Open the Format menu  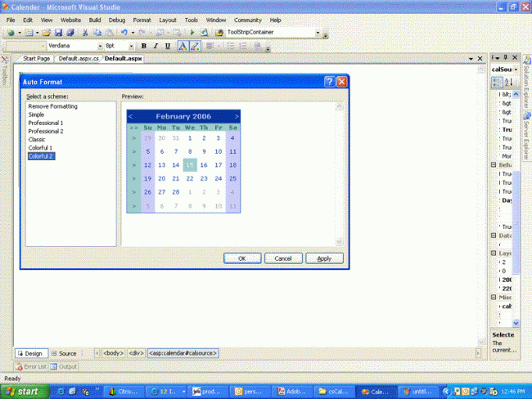point(142,20)
